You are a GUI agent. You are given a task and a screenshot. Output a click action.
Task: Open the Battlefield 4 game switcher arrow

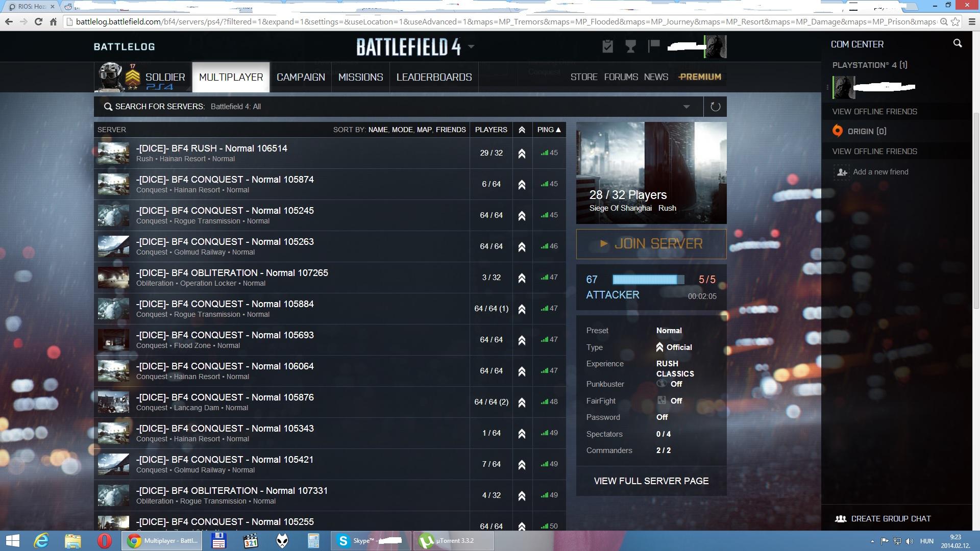pos(471,46)
